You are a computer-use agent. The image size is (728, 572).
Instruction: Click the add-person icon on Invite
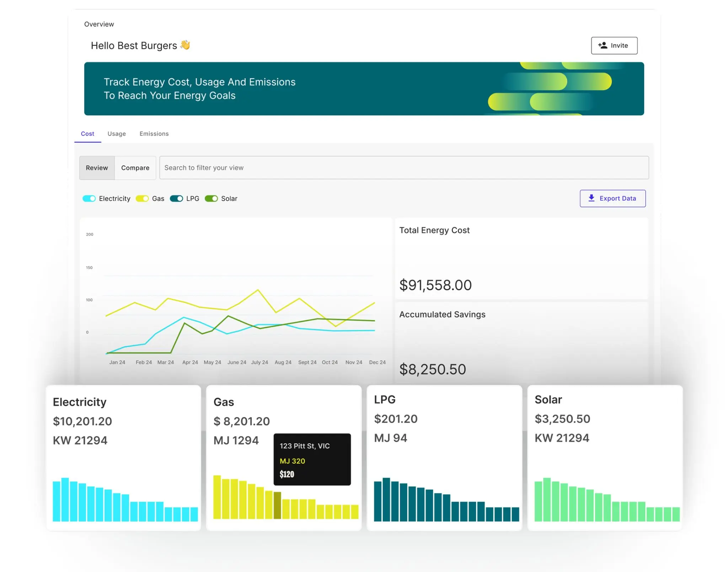[x=603, y=45]
